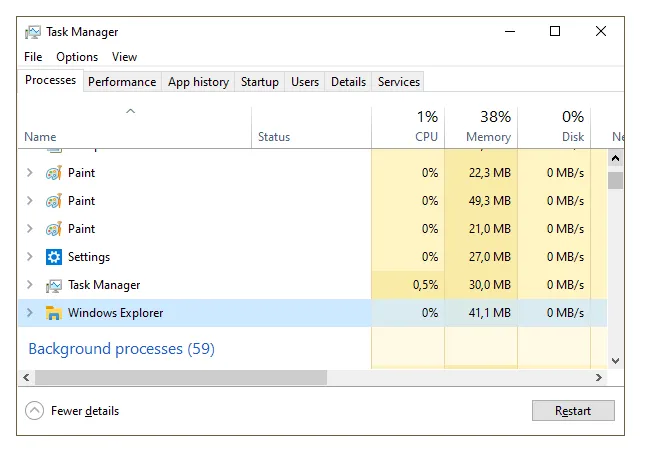Click the vertical scrollbar down arrow
This screenshot has height=450, width=651.
pos(615,361)
